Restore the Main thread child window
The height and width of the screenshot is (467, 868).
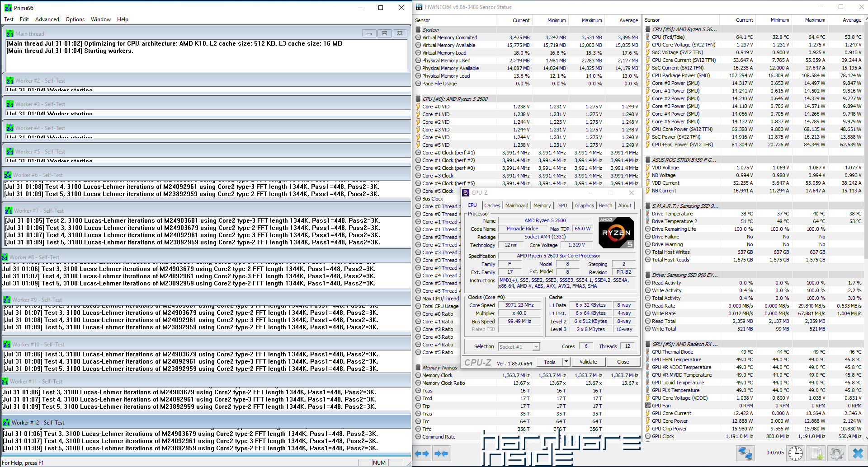(x=384, y=33)
